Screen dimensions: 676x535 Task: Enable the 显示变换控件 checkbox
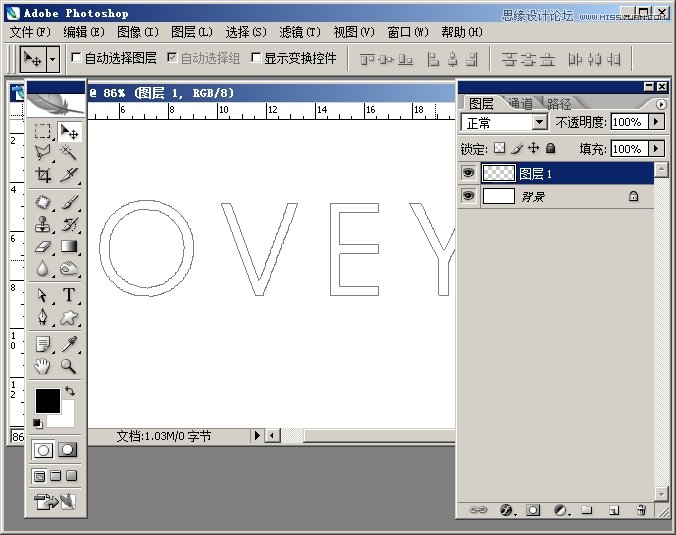coord(256,58)
